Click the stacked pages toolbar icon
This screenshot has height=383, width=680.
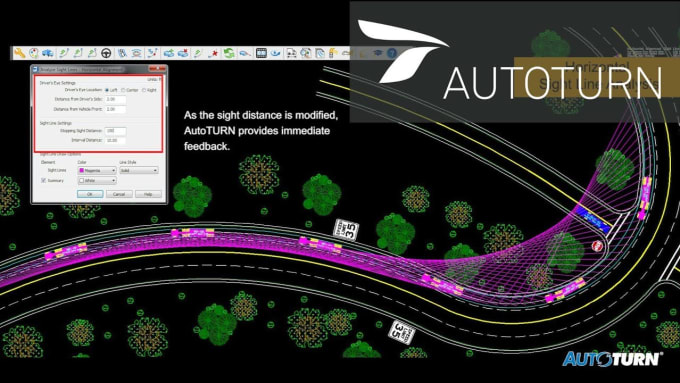(x=320, y=53)
